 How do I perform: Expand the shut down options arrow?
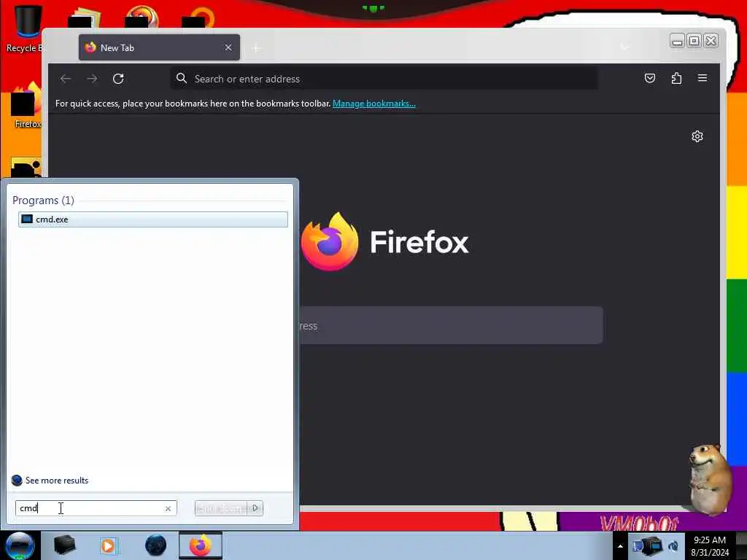255,508
